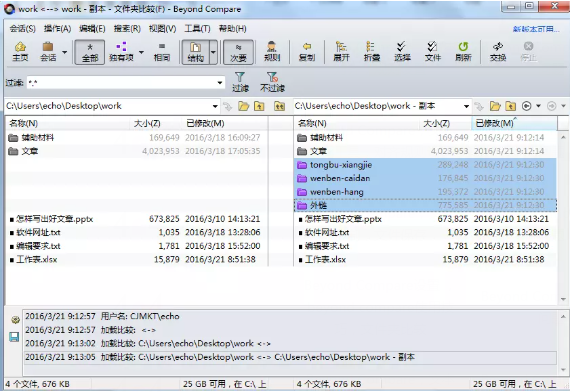Sort left pane by 名称(N) column
The image size is (570, 392).
click(x=68, y=124)
